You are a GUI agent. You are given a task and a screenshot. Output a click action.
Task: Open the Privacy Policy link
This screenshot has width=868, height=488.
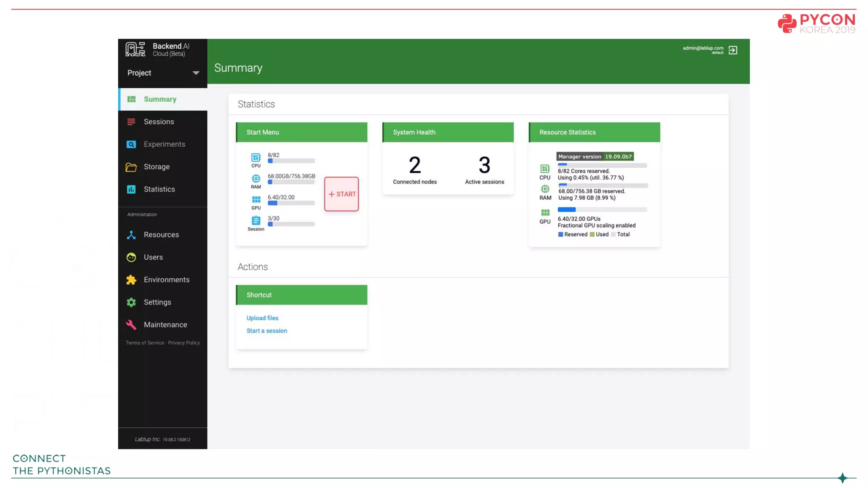[x=184, y=343]
